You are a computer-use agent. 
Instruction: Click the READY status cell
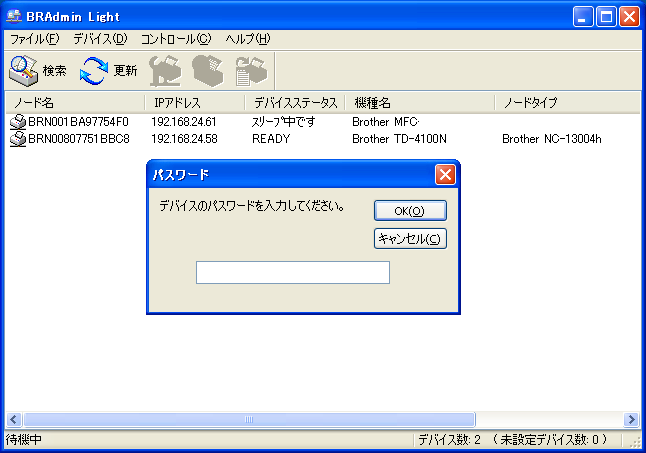click(271, 139)
